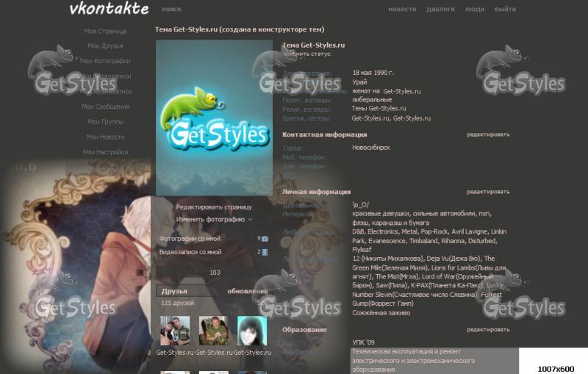
Task: Edit the Образование section via редактировать
Action: (x=488, y=330)
